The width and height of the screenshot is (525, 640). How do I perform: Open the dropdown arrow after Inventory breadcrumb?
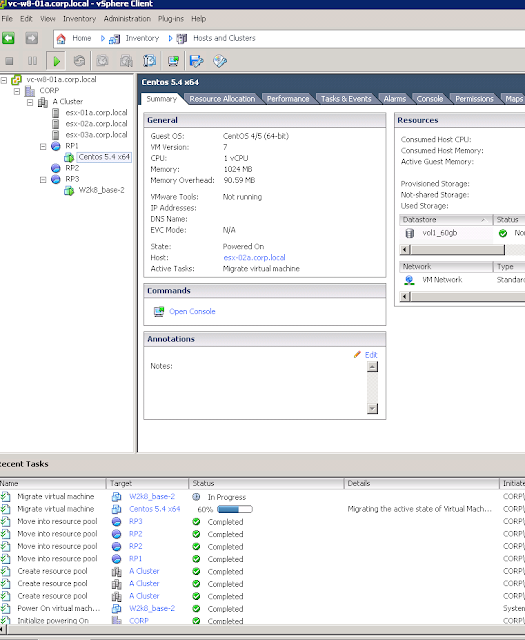(x=170, y=38)
